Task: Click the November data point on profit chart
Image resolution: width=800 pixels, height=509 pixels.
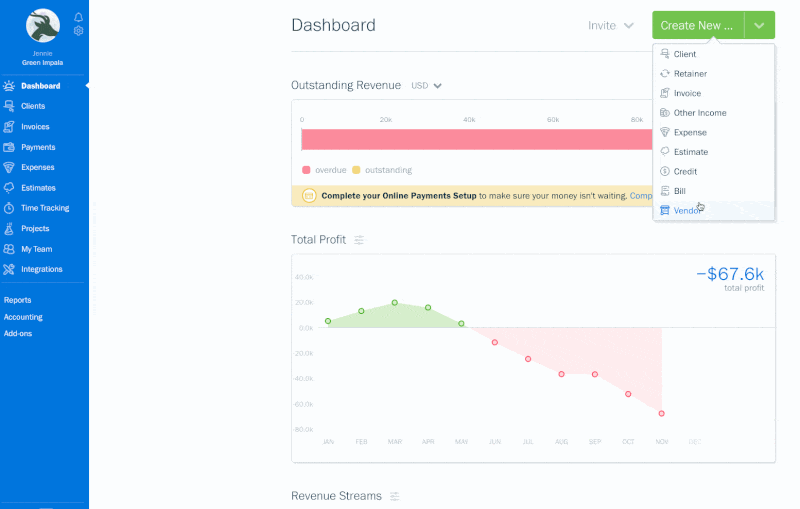Action: click(x=661, y=413)
